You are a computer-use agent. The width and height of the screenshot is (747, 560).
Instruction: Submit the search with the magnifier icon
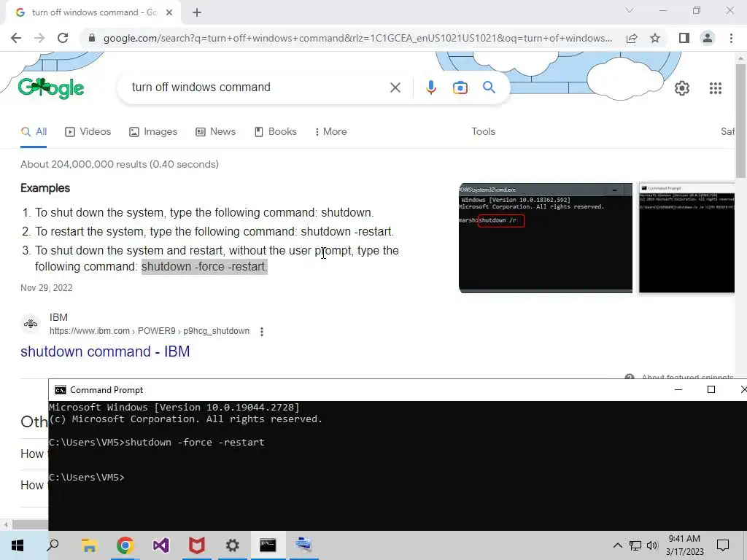click(x=489, y=87)
